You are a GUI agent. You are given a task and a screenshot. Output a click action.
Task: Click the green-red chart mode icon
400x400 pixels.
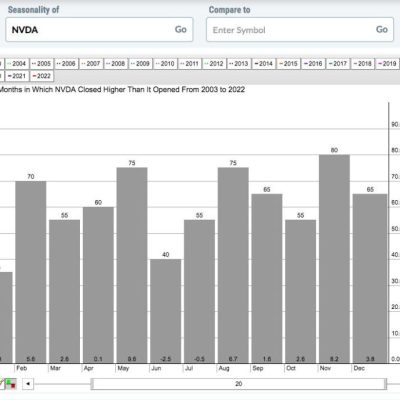[x=11, y=384]
